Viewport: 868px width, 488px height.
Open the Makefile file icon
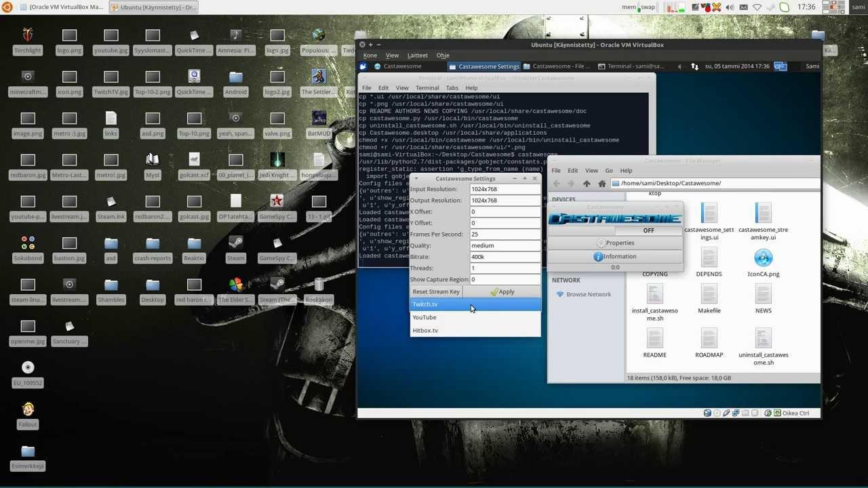tap(709, 295)
